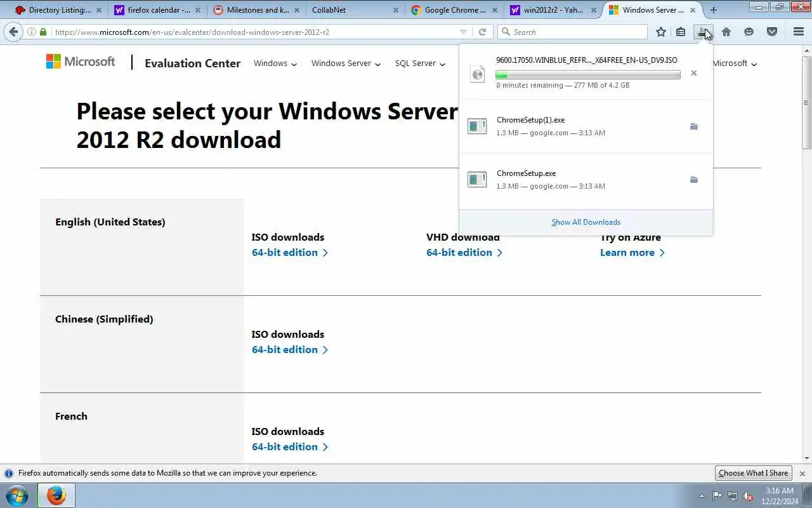
Task: Open Action Center flag tray icon
Action: (x=717, y=496)
